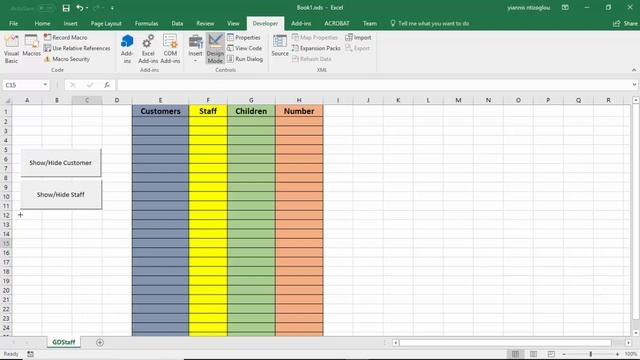Viewport: 640px width, 360px height.
Task: Open the ACROBAT tab
Action: [337, 24]
